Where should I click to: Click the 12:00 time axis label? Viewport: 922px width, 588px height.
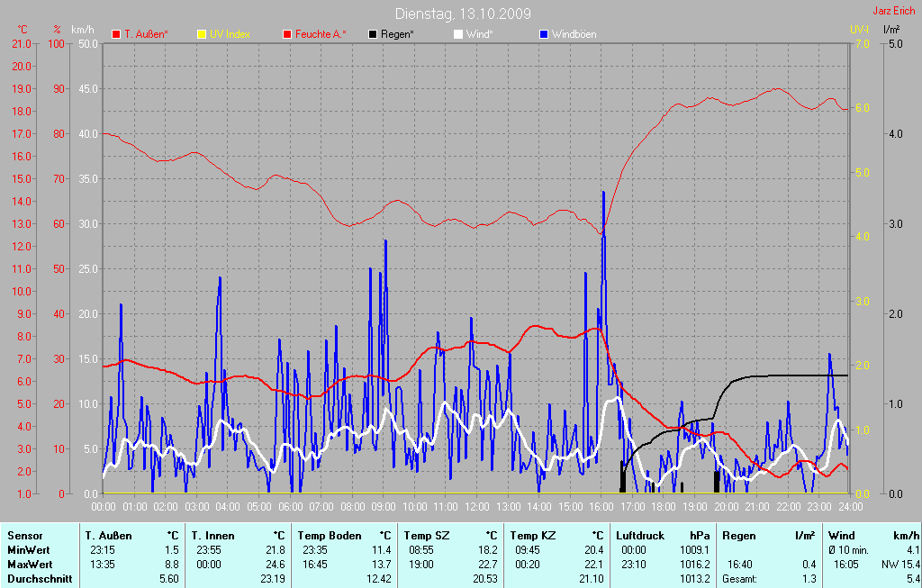tap(477, 506)
